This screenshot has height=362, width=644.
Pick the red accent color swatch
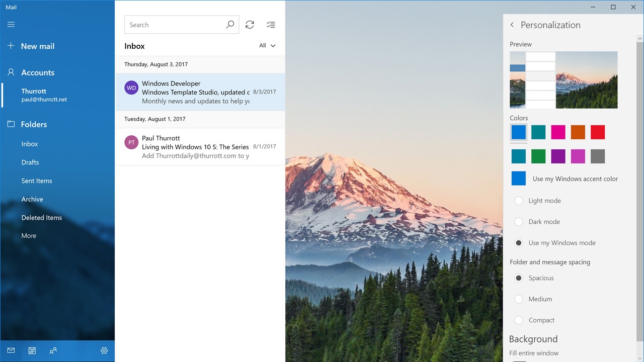coord(597,132)
